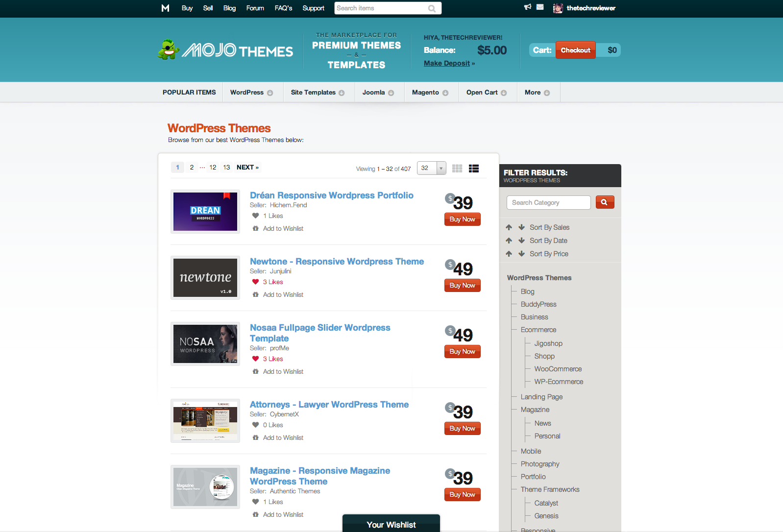Sort by Sales descending arrow

(522, 227)
